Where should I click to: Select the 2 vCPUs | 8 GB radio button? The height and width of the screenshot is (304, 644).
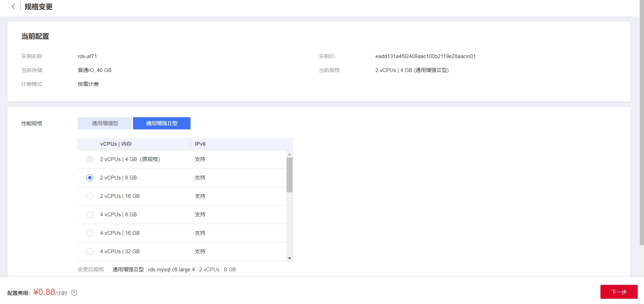(90, 178)
